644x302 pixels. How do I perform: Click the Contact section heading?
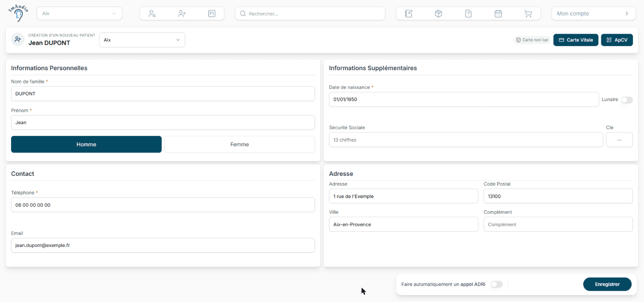coord(23,174)
